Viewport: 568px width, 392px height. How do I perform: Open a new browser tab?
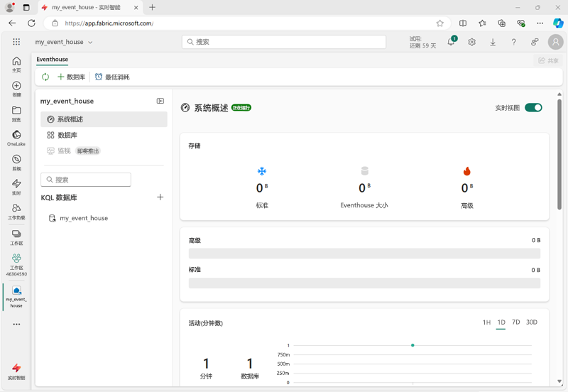[152, 7]
